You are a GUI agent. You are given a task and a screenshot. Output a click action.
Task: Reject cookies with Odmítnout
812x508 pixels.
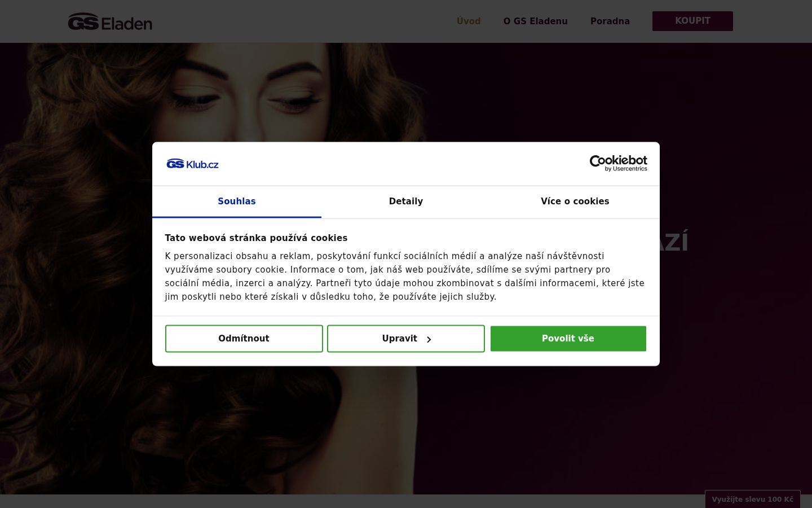pyautogui.click(x=244, y=339)
